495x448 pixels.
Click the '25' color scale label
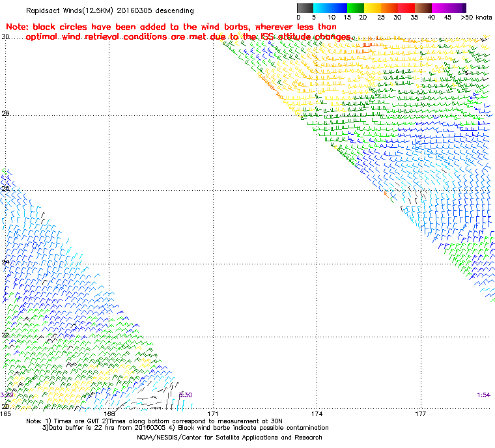381,18
